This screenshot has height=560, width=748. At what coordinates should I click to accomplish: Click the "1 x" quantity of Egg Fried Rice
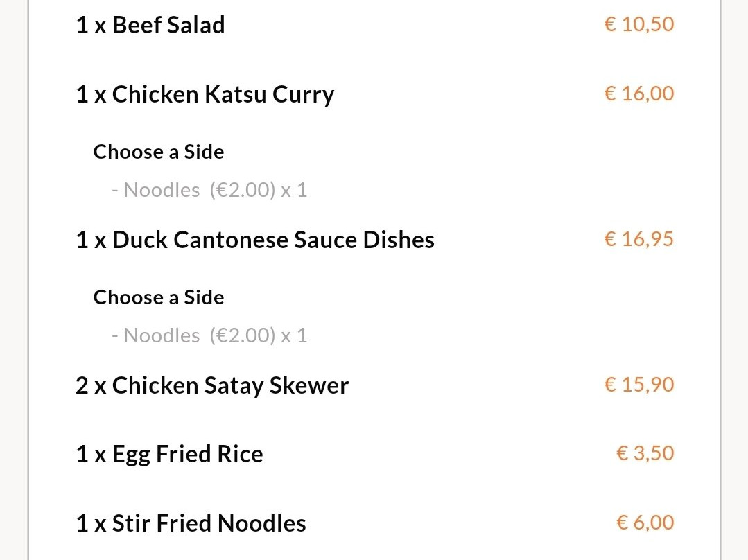coord(90,455)
